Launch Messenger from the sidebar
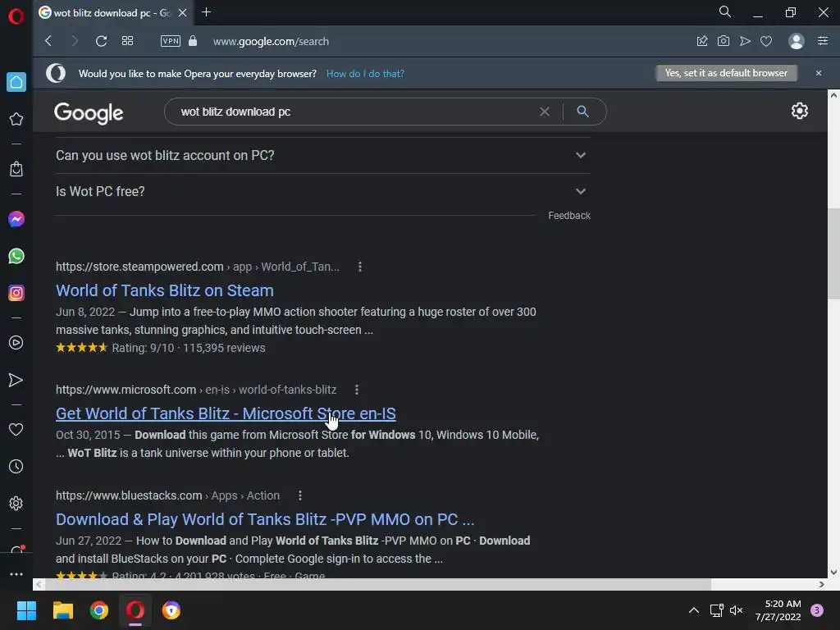This screenshot has height=630, width=840. click(x=16, y=219)
